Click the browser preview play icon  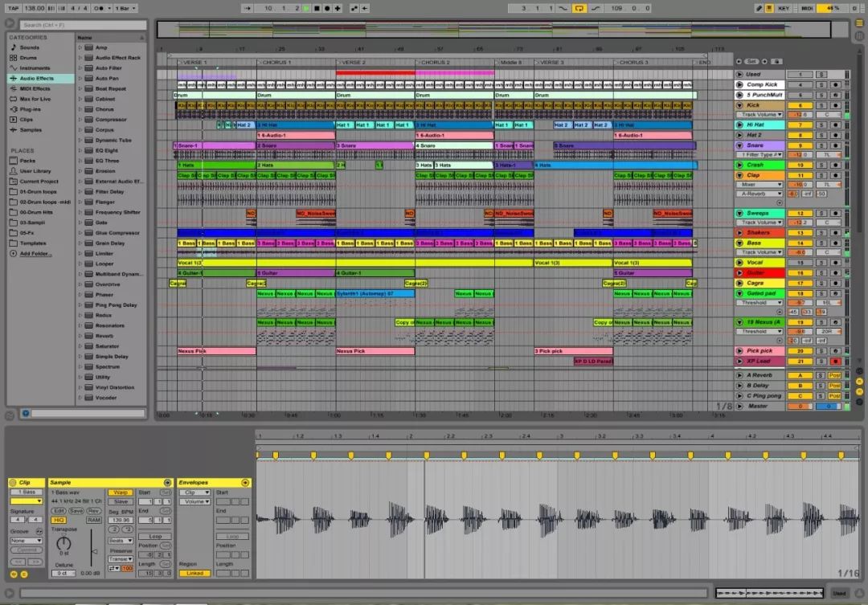[25, 413]
